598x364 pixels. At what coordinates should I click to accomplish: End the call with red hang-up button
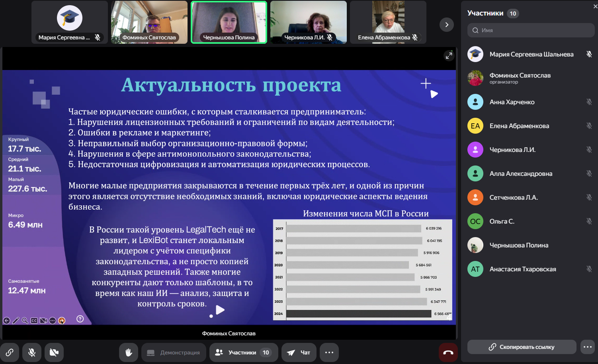pyautogui.click(x=448, y=352)
